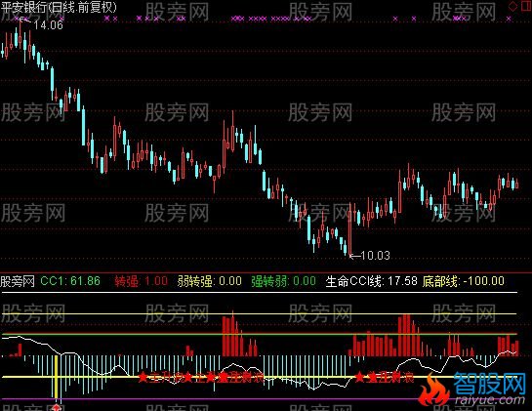Click the red square icon at top right

tap(526, 6)
